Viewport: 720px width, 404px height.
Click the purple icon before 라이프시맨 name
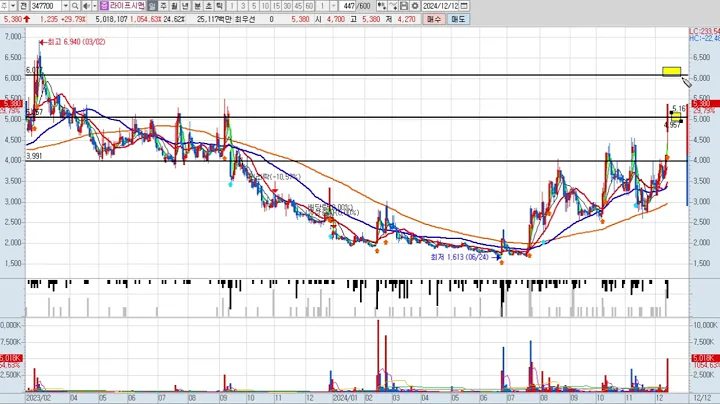pos(104,6)
